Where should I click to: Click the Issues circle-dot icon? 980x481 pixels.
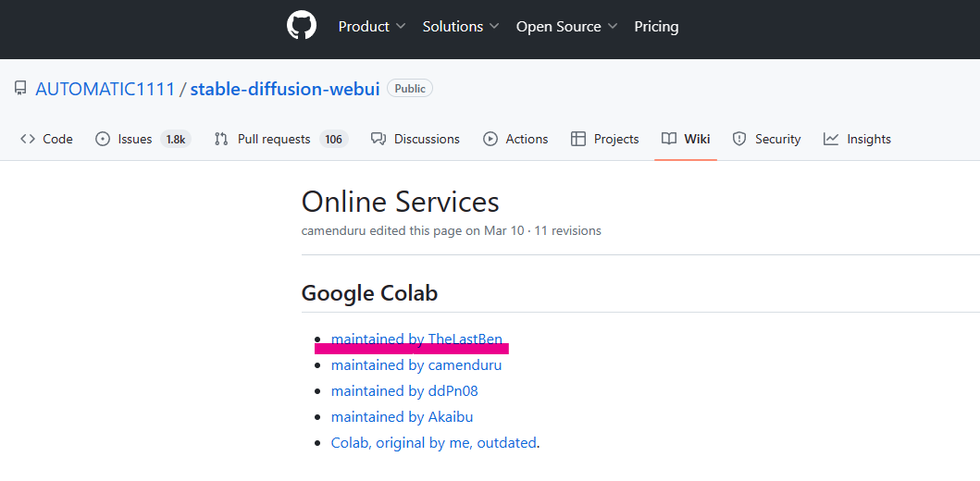(103, 139)
